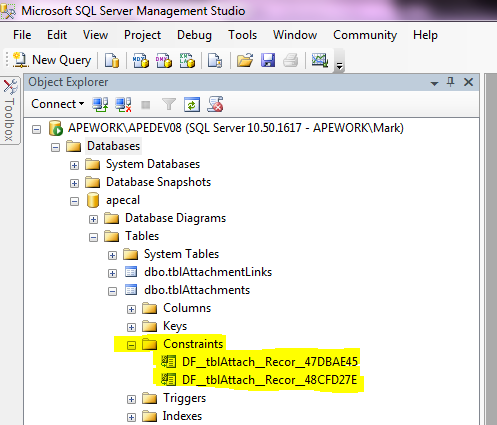The height and width of the screenshot is (425, 497).
Task: Click the Stop square icon
Action: click(146, 105)
